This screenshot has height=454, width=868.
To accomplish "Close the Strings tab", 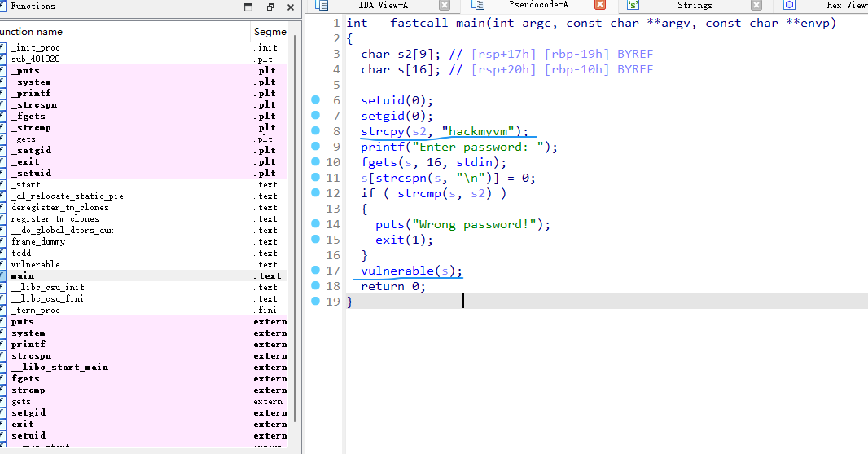I will pyautogui.click(x=756, y=6).
